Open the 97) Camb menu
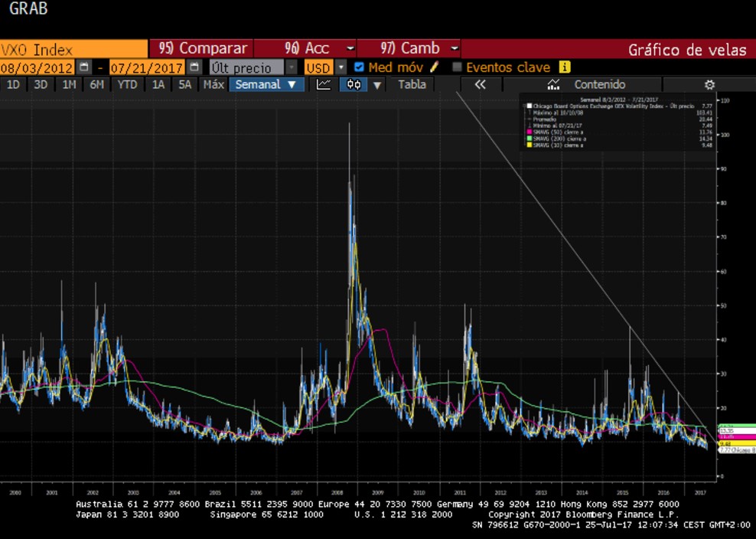Viewport: 756px width, 539px height. pyautogui.click(x=409, y=49)
